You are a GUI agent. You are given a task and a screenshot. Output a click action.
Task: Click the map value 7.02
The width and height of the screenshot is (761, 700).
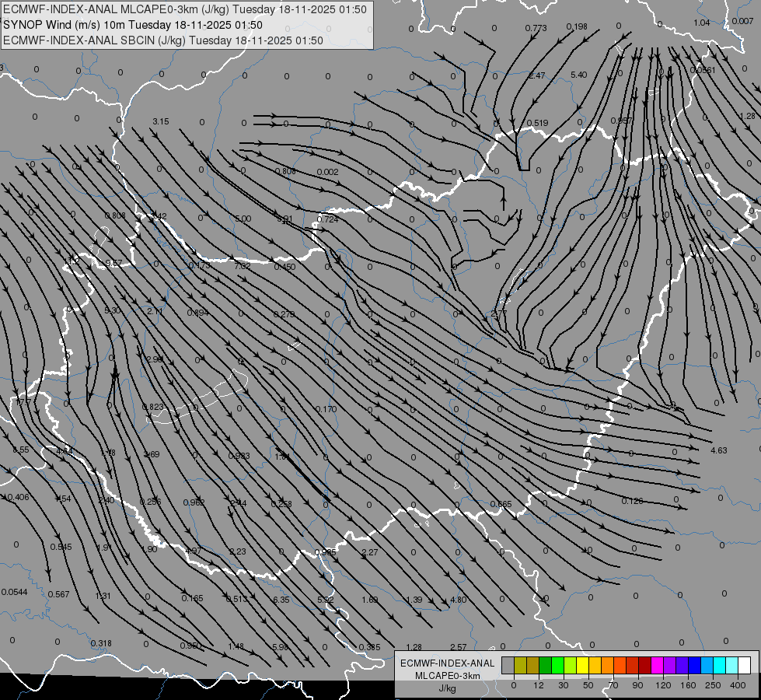click(243, 266)
